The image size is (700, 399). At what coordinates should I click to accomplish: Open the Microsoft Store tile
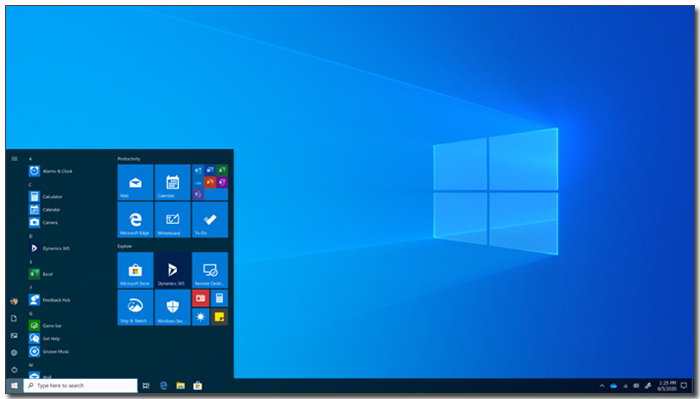click(x=135, y=270)
